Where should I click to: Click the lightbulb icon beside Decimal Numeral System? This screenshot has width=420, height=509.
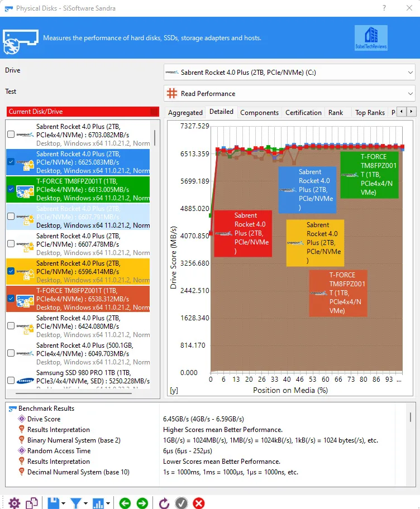(x=22, y=472)
